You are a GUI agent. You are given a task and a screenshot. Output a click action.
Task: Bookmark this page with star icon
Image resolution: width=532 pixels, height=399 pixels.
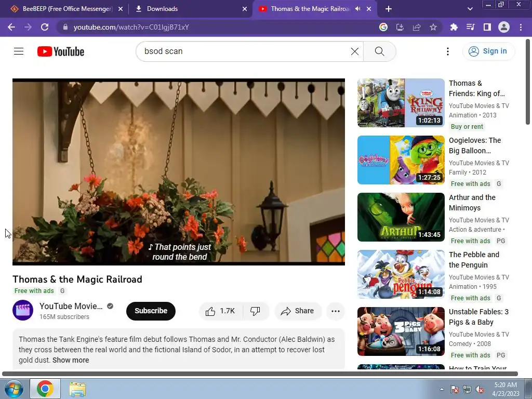click(433, 27)
